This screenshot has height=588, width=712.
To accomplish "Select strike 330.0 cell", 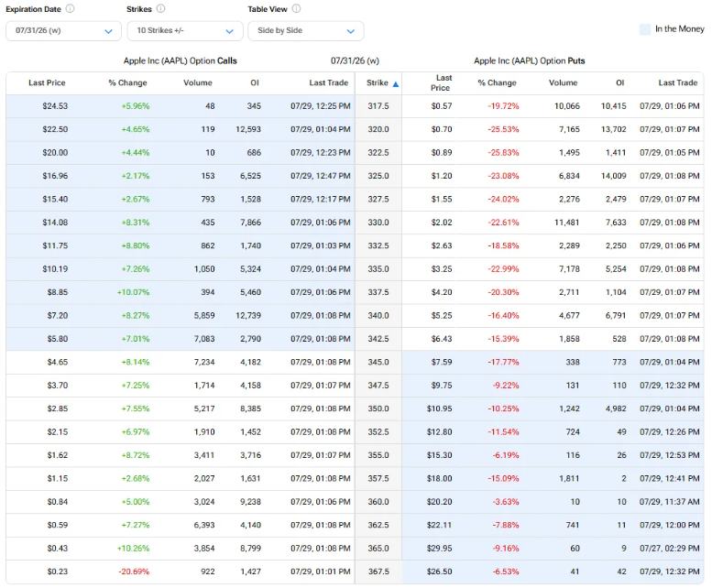I will tap(378, 223).
